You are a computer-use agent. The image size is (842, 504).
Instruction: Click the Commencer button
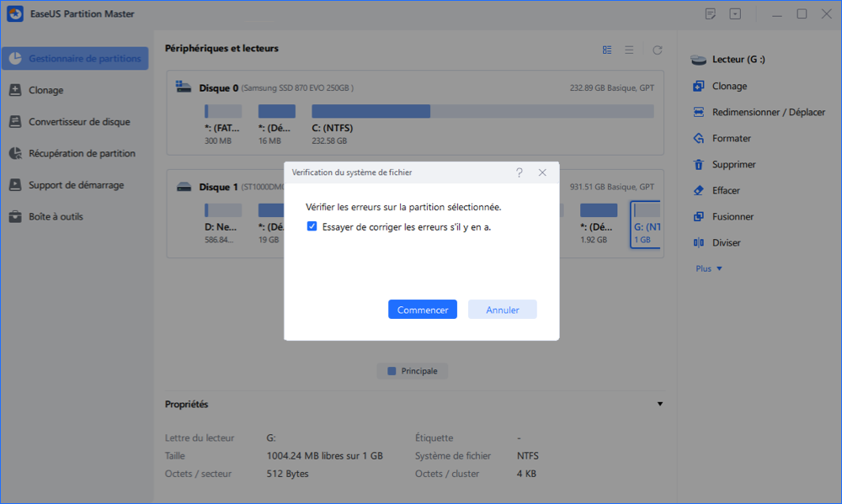(422, 310)
